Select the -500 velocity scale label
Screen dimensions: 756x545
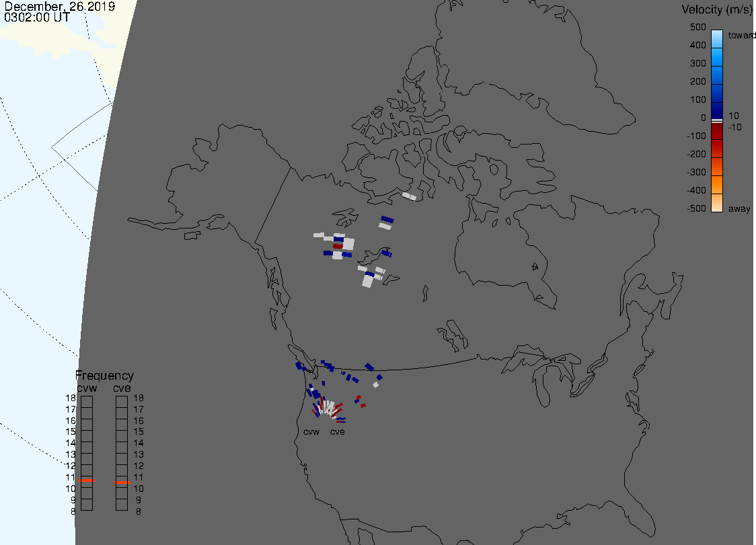click(x=696, y=208)
